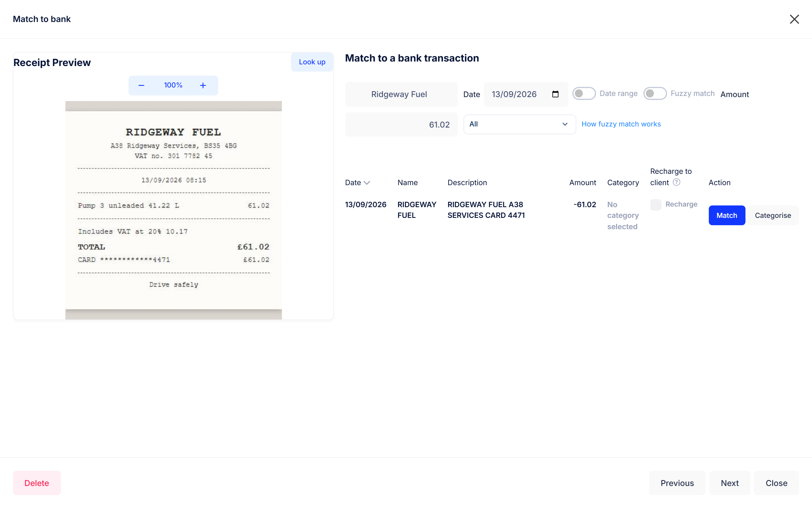Open the calendar picker icon in Date field
The width and height of the screenshot is (812, 508).
pyautogui.click(x=555, y=94)
